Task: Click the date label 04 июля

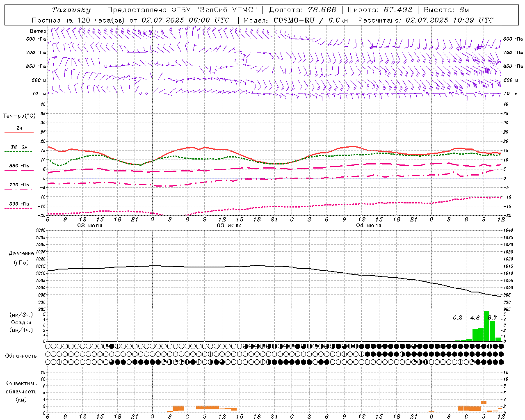Action: tap(369, 226)
